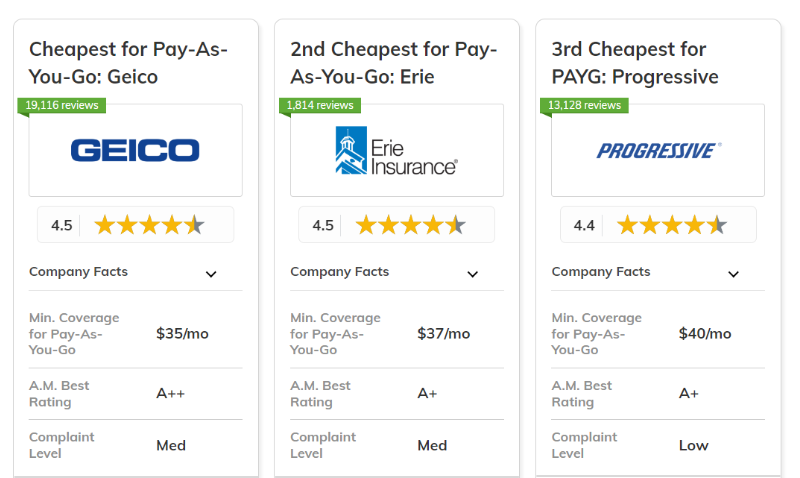The width and height of the screenshot is (800, 478).
Task: Click Progressive's $40/mo minimum coverage price
Action: point(705,334)
